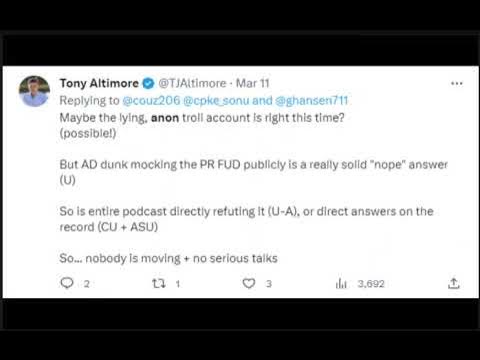Viewport: 480px width, 360px height.
Task: Click the share upload icon
Action: click(x=454, y=283)
